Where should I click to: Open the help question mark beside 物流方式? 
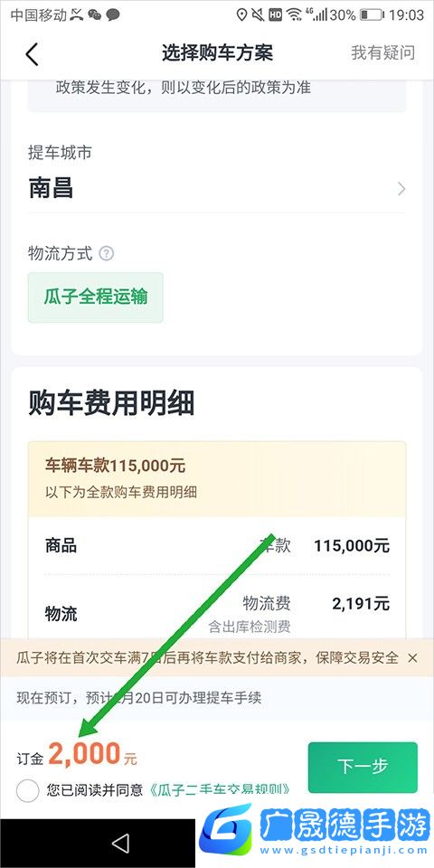[107, 253]
